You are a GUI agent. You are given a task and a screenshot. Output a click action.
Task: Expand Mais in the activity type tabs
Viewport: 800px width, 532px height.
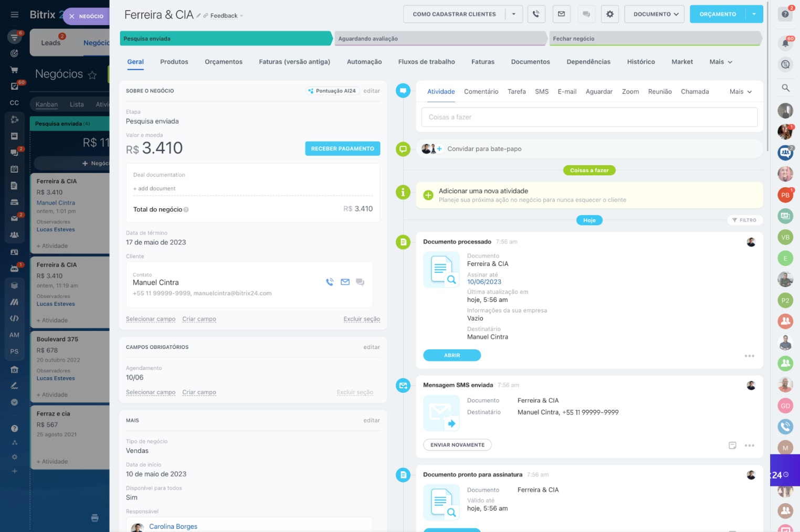point(740,92)
